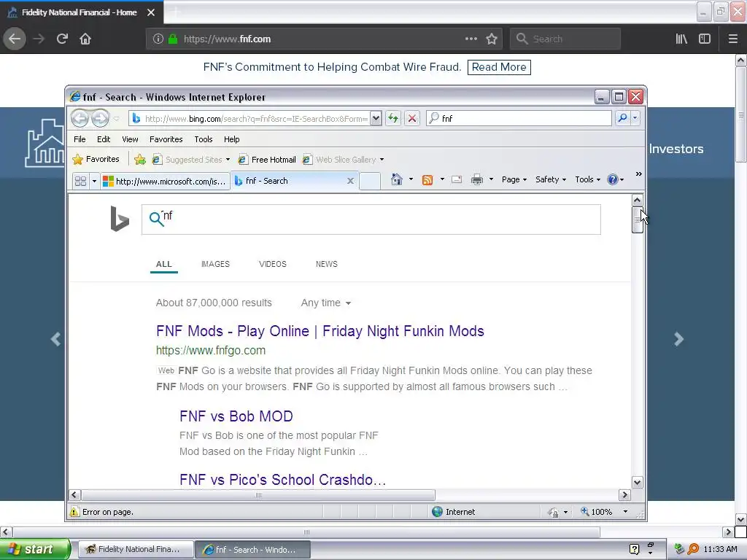
Task: Toggle Firefox sidebar icon
Action: [x=705, y=39]
